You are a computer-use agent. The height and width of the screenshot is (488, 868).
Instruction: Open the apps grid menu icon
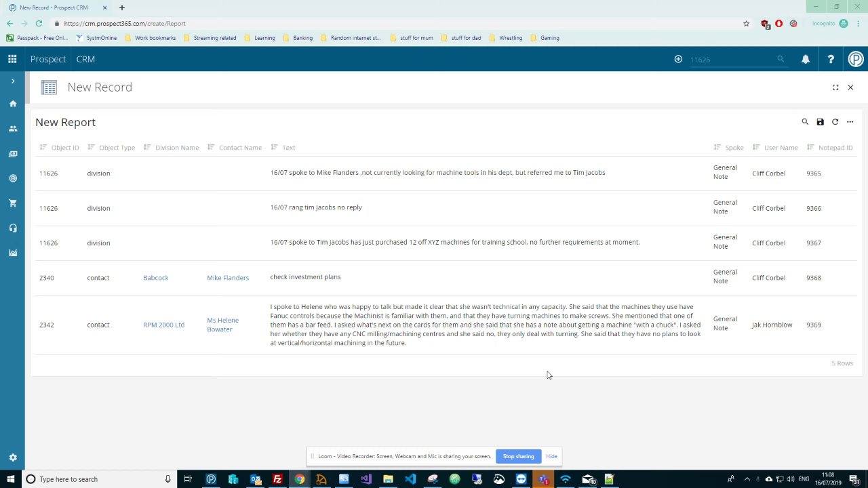(x=12, y=59)
